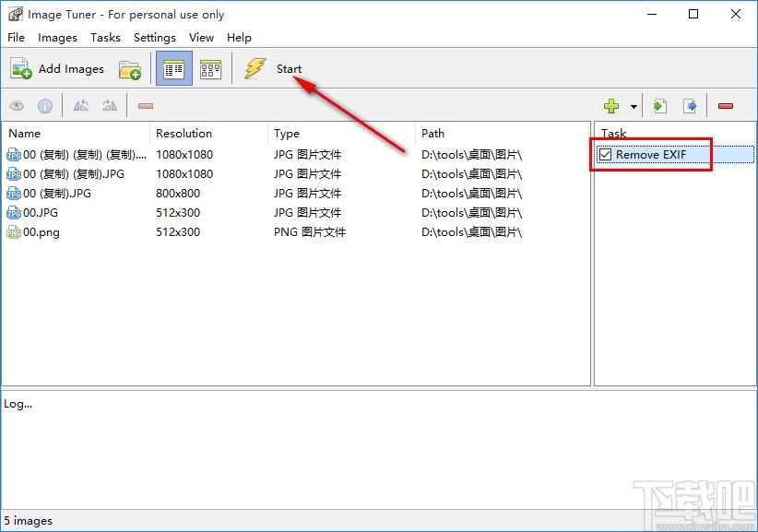Click the Image Tuner title bar icon

click(x=16, y=15)
